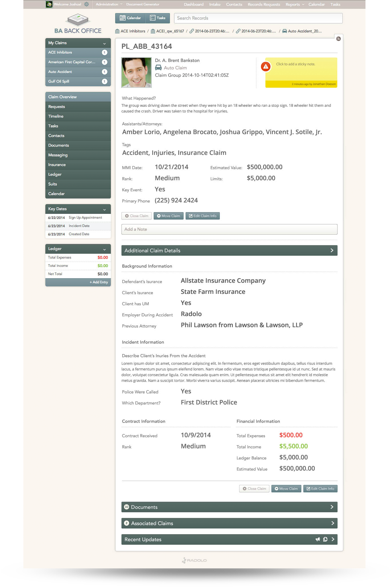Collapse the Key Dates panel
The image size is (392, 588).
coord(104,209)
